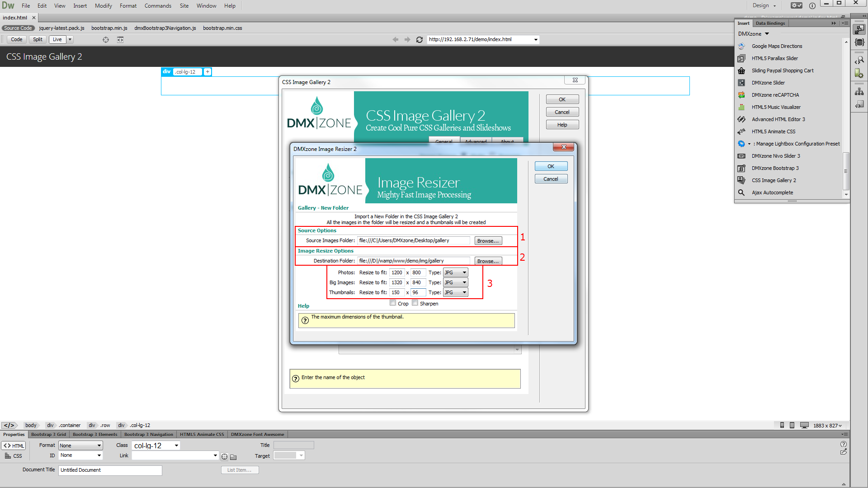Click the HTML5 Music Visualizer icon
Viewport: 868px width, 488px height.
[741, 107]
